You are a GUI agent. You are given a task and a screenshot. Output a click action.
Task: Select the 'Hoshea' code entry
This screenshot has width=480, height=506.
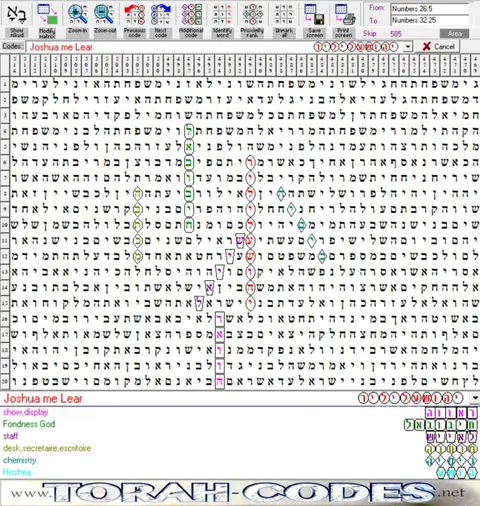coord(17,472)
